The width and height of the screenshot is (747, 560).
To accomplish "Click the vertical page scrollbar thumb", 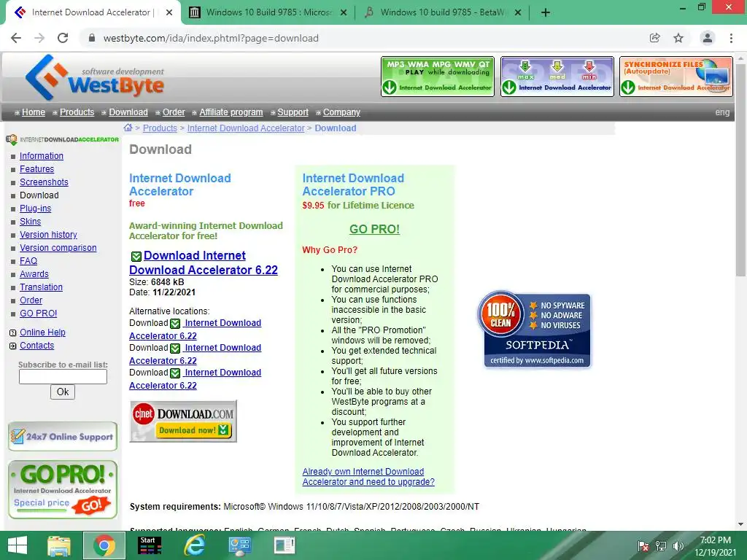I will 740,168.
